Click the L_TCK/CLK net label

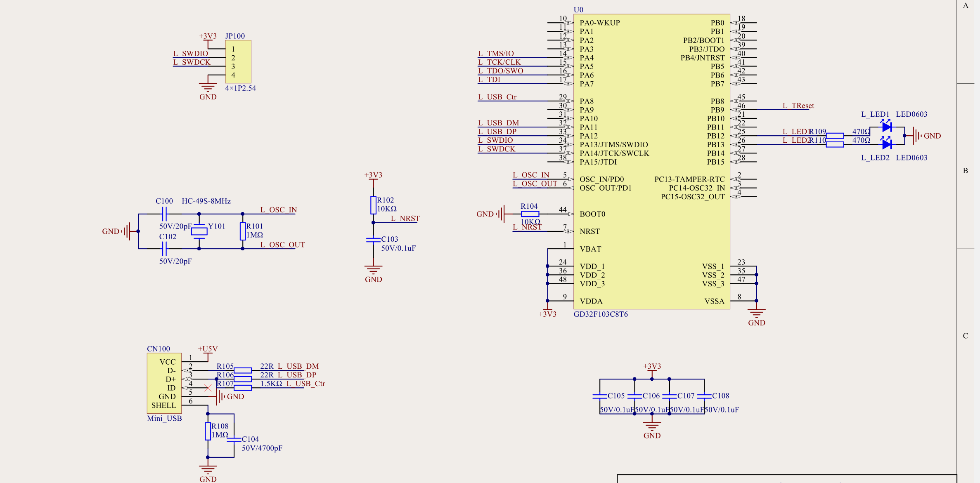(499, 62)
